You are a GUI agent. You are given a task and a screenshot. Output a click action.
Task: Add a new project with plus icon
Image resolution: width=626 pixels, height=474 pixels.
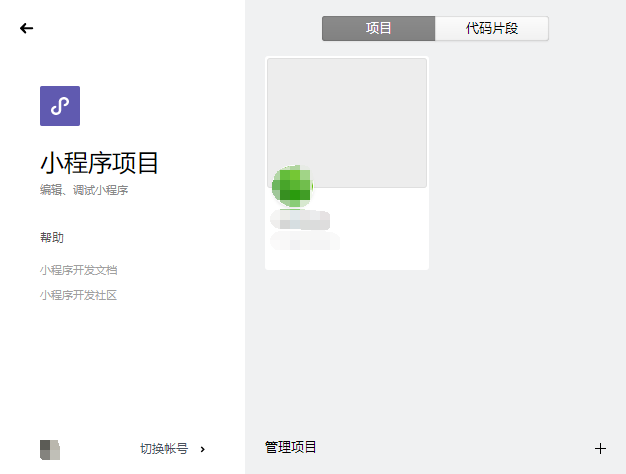(600, 448)
